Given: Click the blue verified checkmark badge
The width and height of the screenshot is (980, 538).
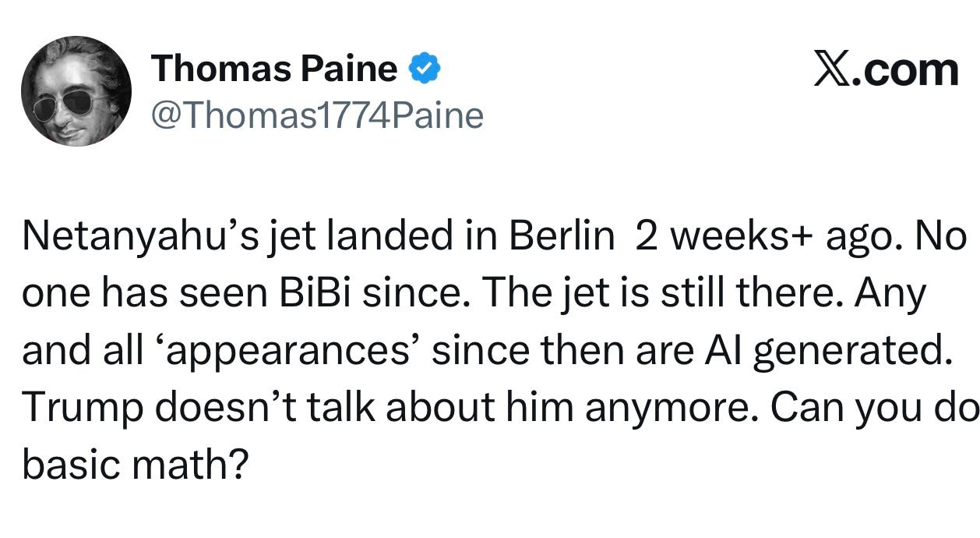Looking at the screenshot, I should pyautogui.click(x=425, y=69).
